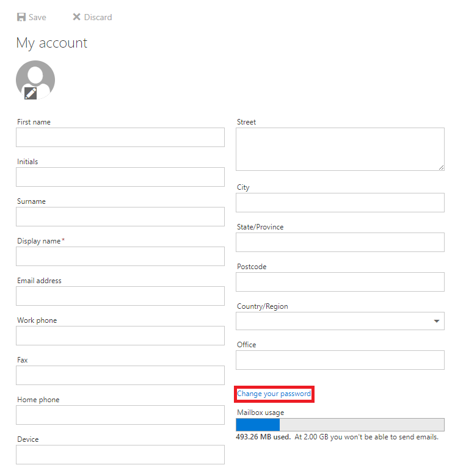Focus the Surname input box
Viewport: 466px width, 476px height.
pyautogui.click(x=120, y=217)
